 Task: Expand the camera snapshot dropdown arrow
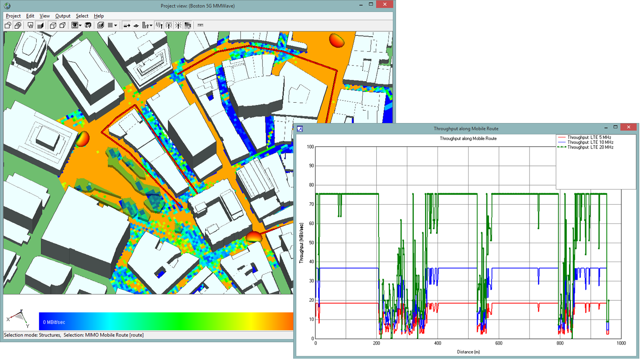pyautogui.click(x=81, y=25)
